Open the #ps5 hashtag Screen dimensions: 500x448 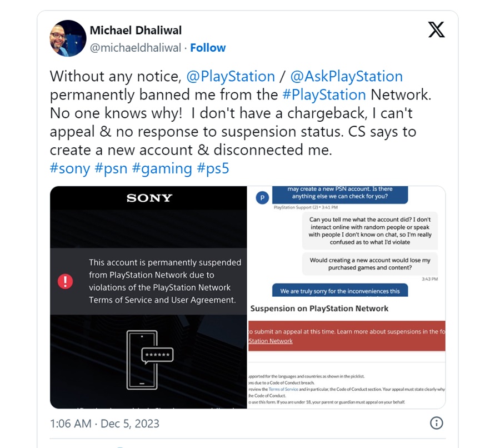tap(213, 168)
